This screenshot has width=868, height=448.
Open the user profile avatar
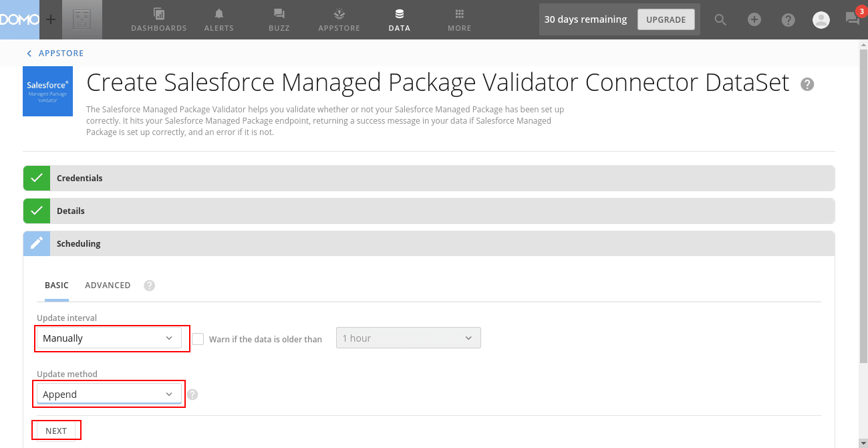point(821,19)
